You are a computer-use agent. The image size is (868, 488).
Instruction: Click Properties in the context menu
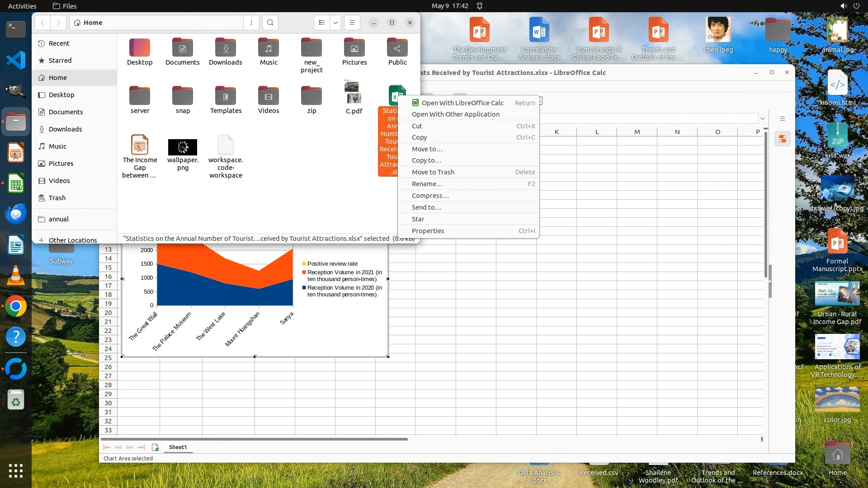[428, 231]
